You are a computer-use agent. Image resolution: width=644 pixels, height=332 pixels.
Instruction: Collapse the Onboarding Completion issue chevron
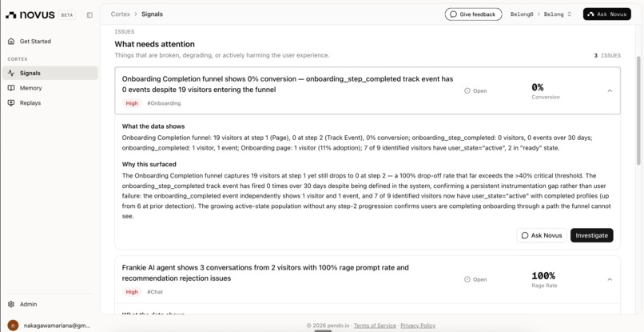click(x=610, y=91)
